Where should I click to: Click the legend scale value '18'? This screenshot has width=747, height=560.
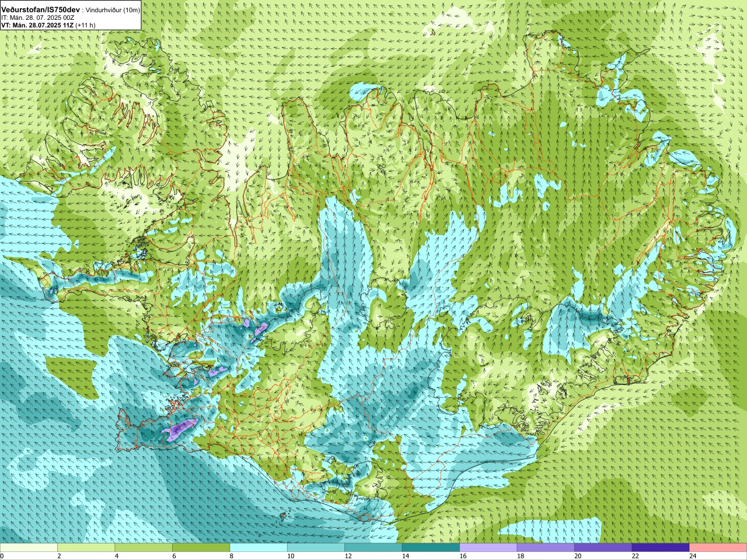tap(520, 556)
